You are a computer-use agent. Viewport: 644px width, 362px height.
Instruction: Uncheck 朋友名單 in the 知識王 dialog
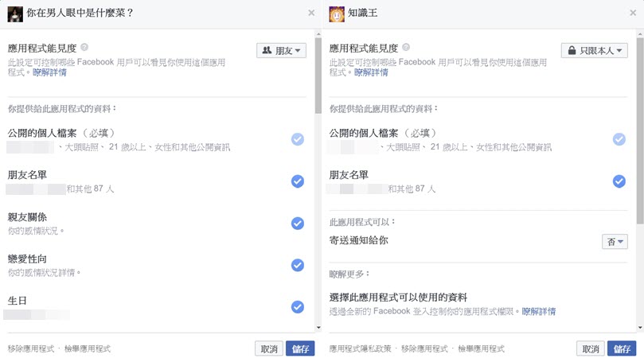[619, 181]
